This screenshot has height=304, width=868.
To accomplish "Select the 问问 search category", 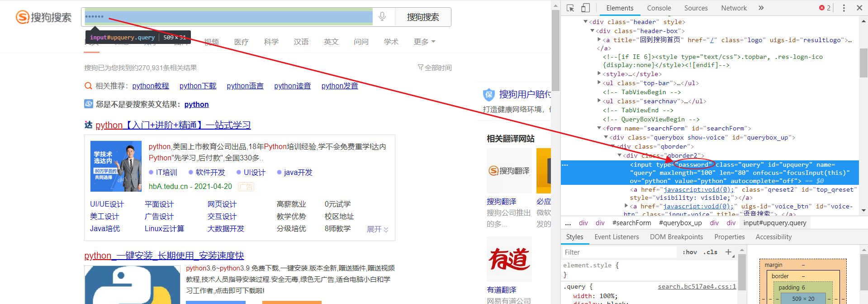I will pos(361,42).
